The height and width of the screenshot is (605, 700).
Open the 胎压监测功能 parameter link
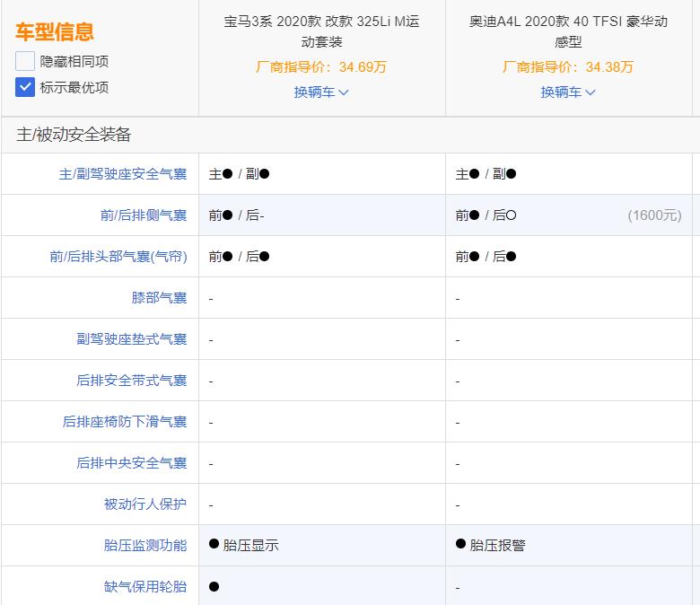pyautogui.click(x=145, y=546)
